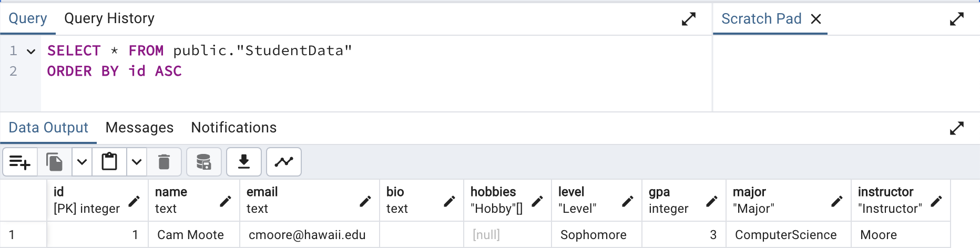Viewport: 980px width, 248px height.
Task: Click inside the Scratch Pad text area
Action: tap(845, 74)
